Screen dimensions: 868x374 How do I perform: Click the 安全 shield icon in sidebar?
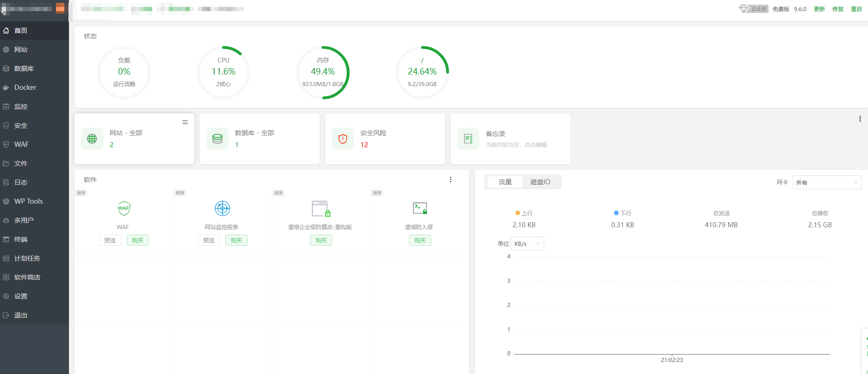coord(6,125)
